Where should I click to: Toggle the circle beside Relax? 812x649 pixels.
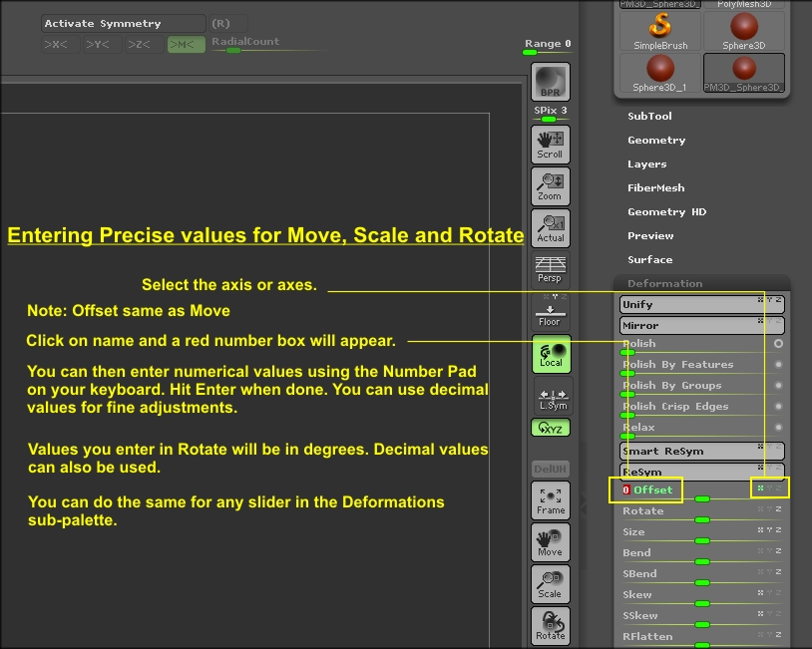tap(778, 427)
